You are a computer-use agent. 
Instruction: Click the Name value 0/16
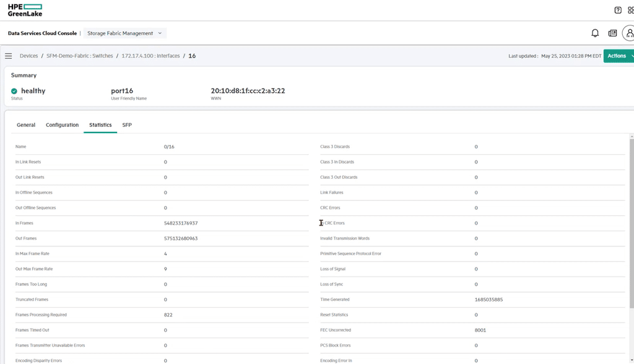click(169, 147)
